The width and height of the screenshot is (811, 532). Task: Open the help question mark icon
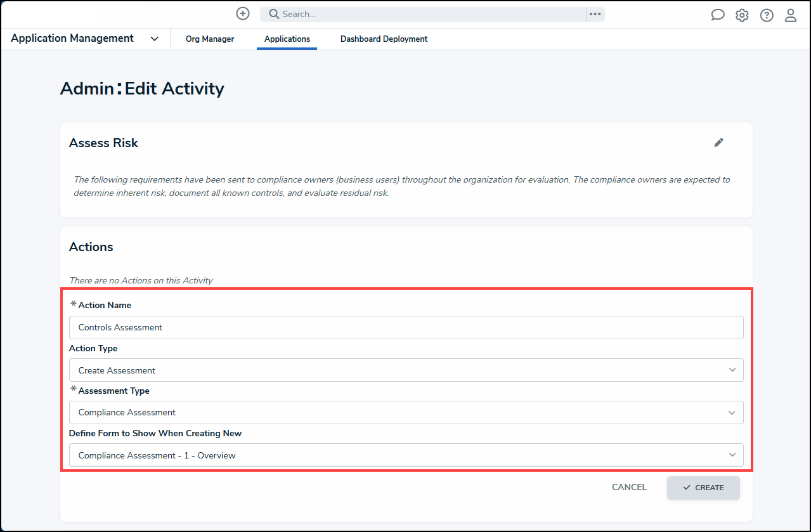[x=767, y=15]
